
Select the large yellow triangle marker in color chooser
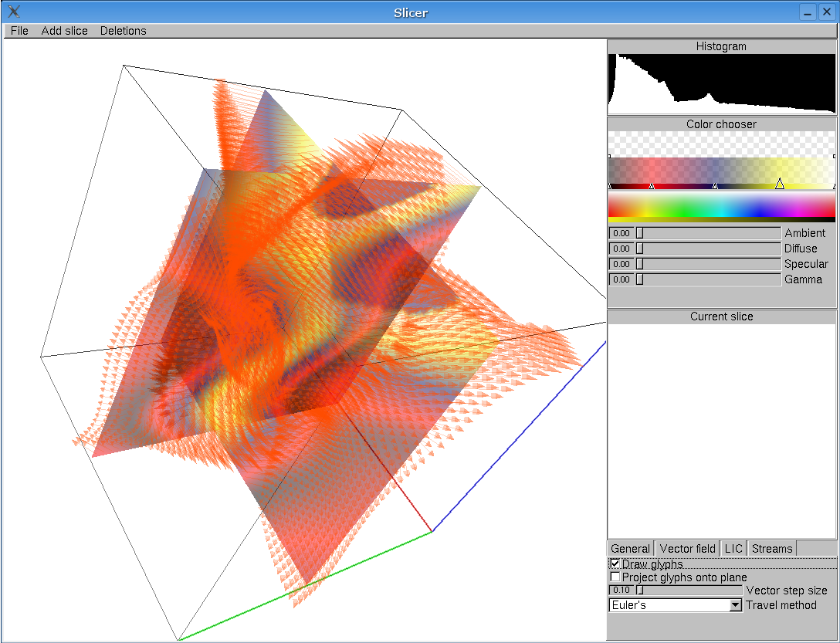tap(780, 184)
